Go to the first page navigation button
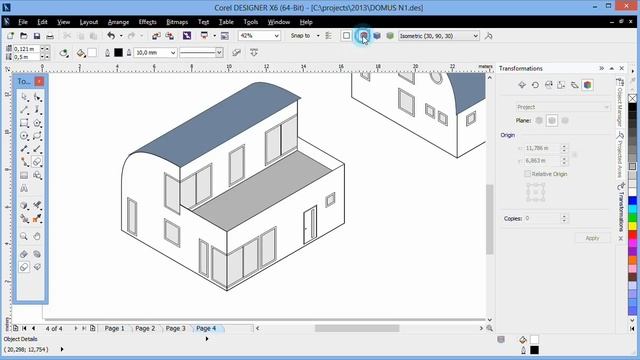This screenshot has width=640, height=360. (x=24, y=328)
